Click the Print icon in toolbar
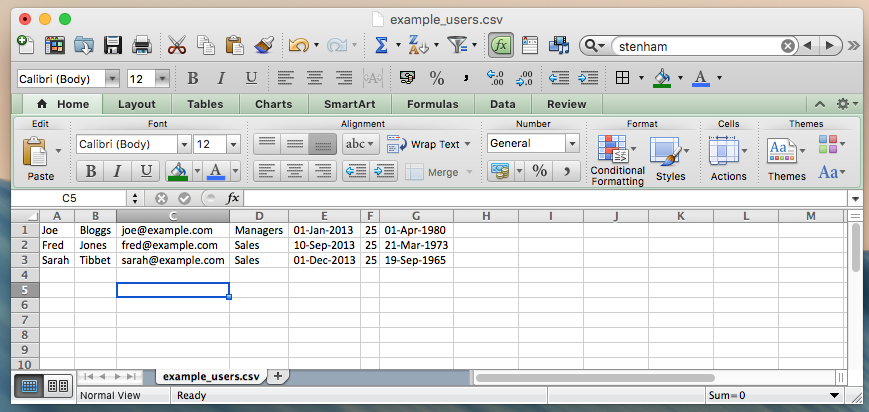 click(x=141, y=45)
